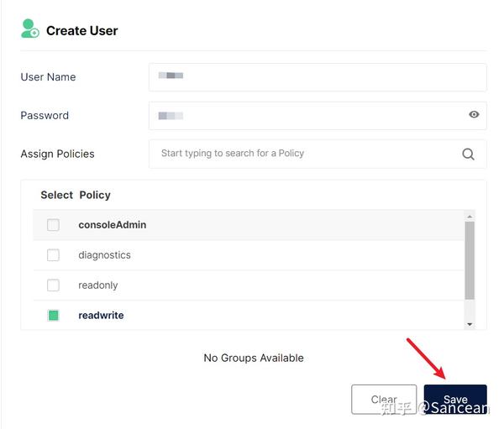The height and width of the screenshot is (429, 504).
Task: Uncheck the readwrite policy checkbox
Action: tap(54, 315)
